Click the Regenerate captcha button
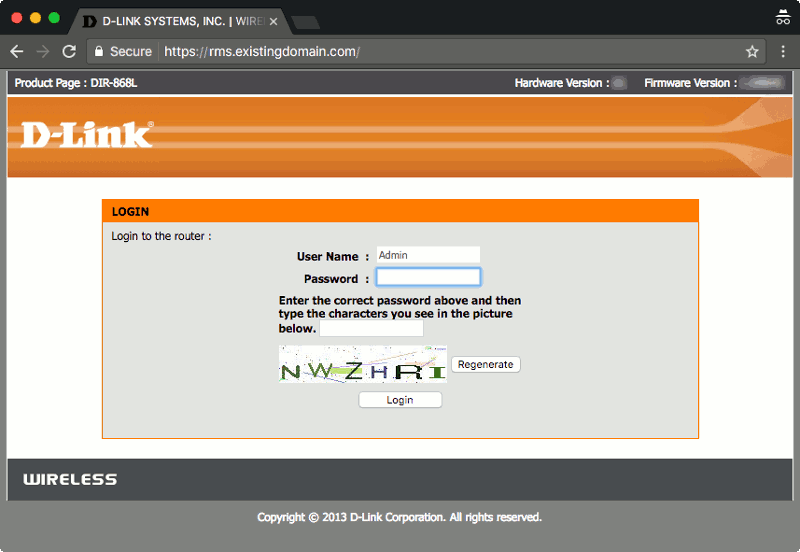This screenshot has height=552, width=800. click(486, 364)
